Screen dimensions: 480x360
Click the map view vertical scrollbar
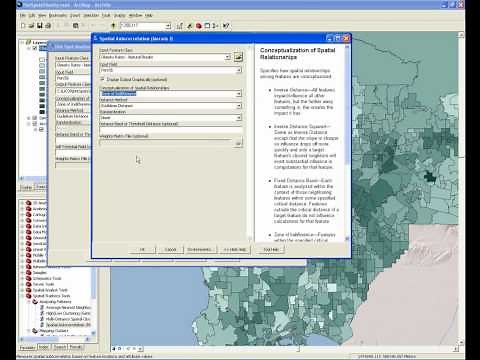point(461,188)
